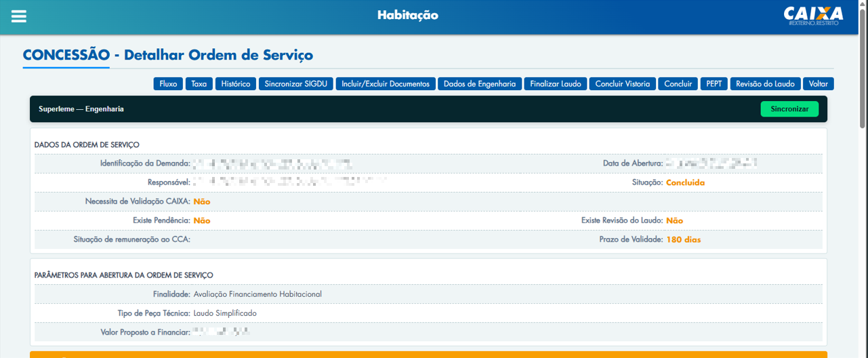
Task: Click the Habitação header title
Action: pos(408,15)
